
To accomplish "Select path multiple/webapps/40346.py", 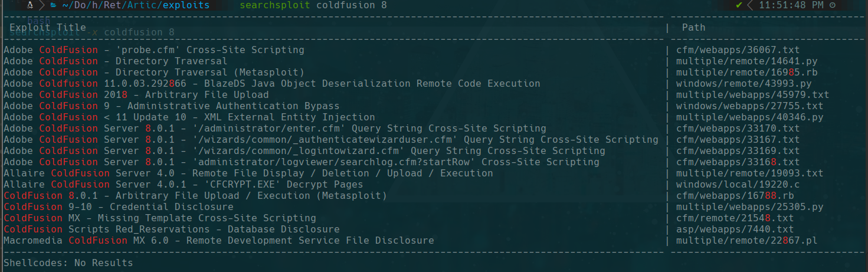I will click(749, 117).
